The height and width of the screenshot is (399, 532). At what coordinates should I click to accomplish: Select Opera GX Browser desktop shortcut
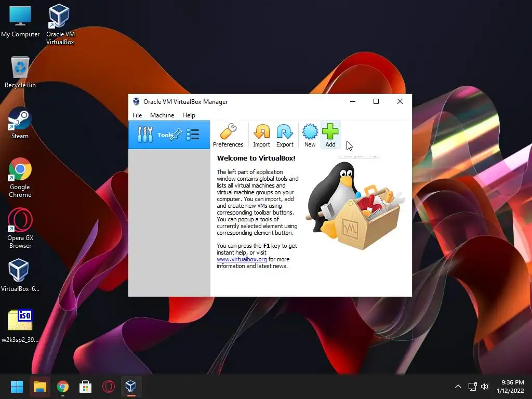[20, 229]
